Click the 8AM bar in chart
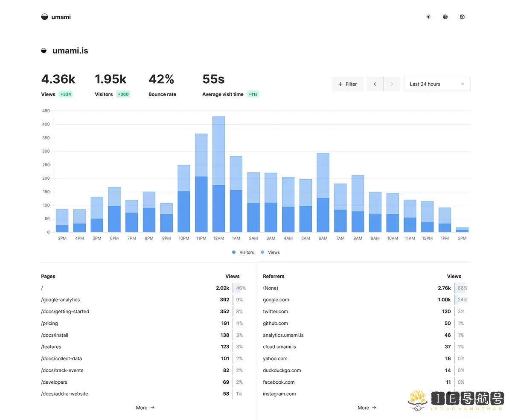The width and height of the screenshot is (512, 420). [358, 204]
